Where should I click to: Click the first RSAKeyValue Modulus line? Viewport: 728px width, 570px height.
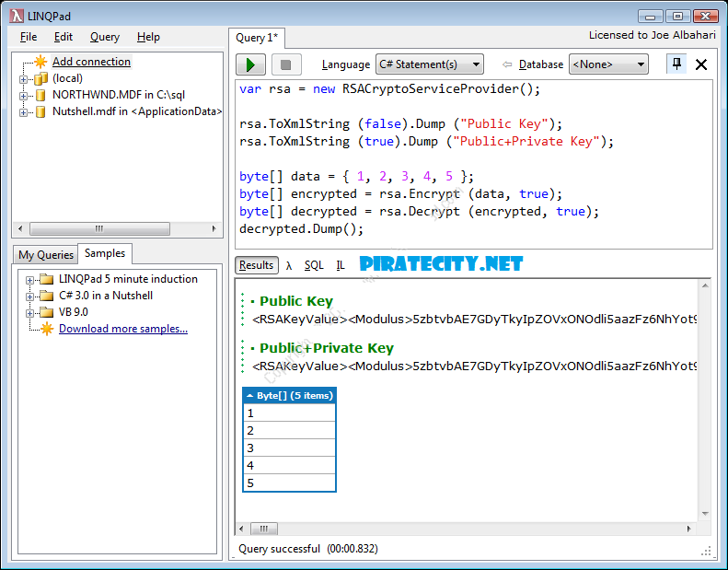click(x=475, y=320)
